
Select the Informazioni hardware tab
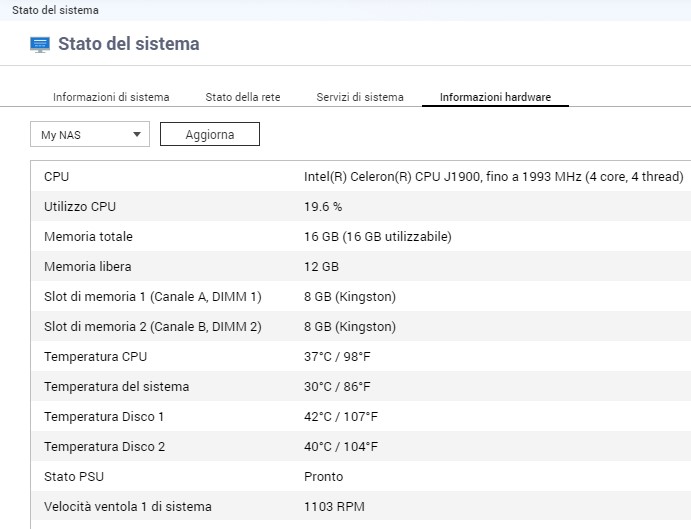coord(495,97)
